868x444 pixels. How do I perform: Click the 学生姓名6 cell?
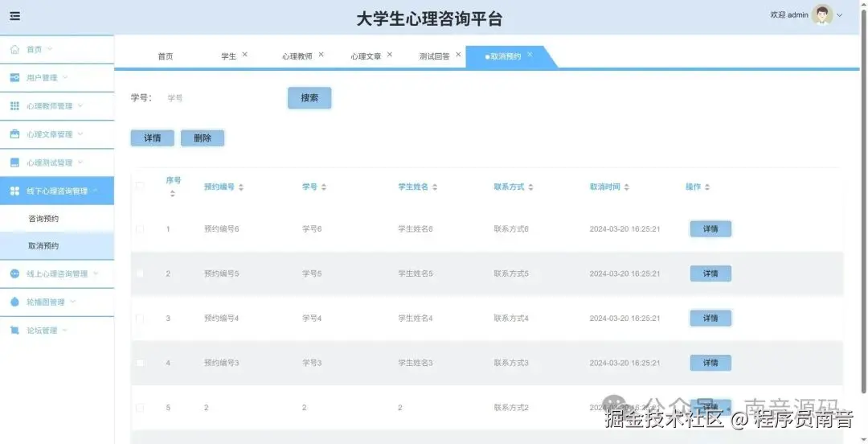tap(416, 229)
